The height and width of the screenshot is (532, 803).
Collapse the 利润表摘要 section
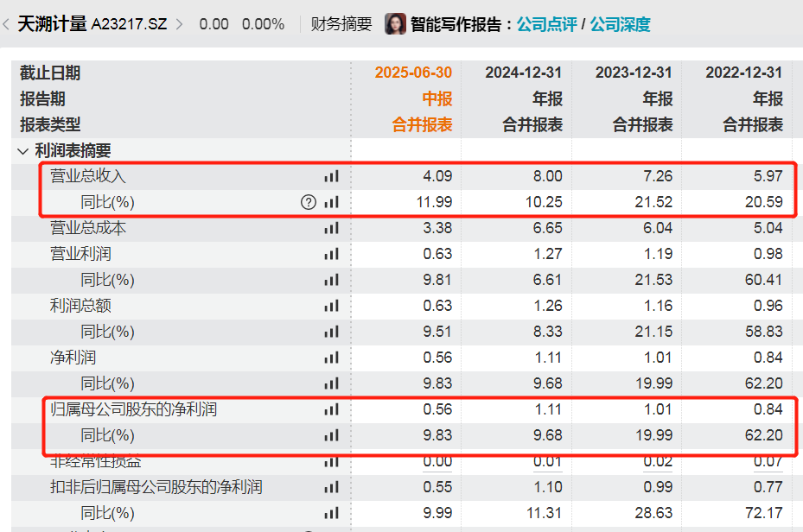click(22, 150)
